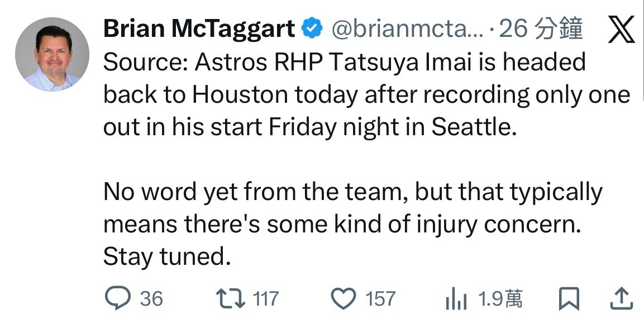Click the like count number 157

[x=380, y=299]
